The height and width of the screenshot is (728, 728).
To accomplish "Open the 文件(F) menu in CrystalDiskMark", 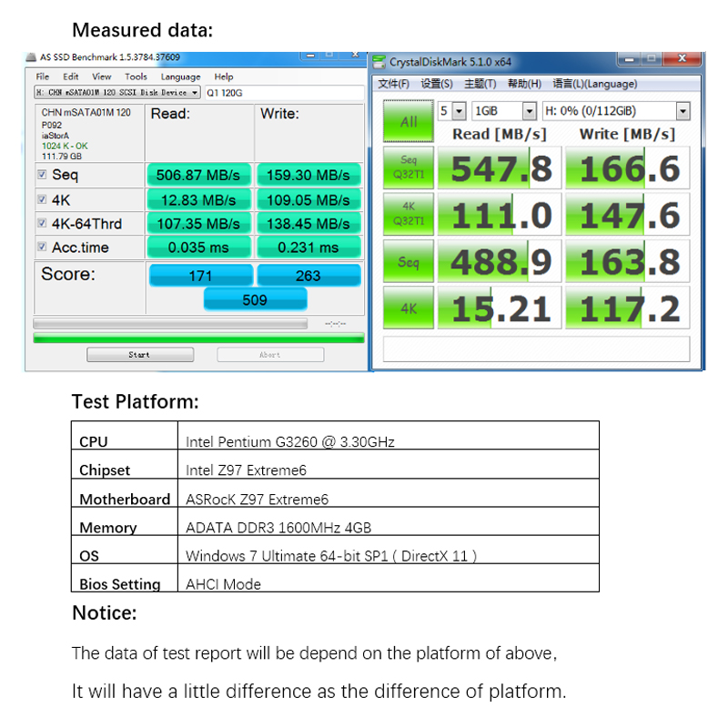I will point(393,84).
